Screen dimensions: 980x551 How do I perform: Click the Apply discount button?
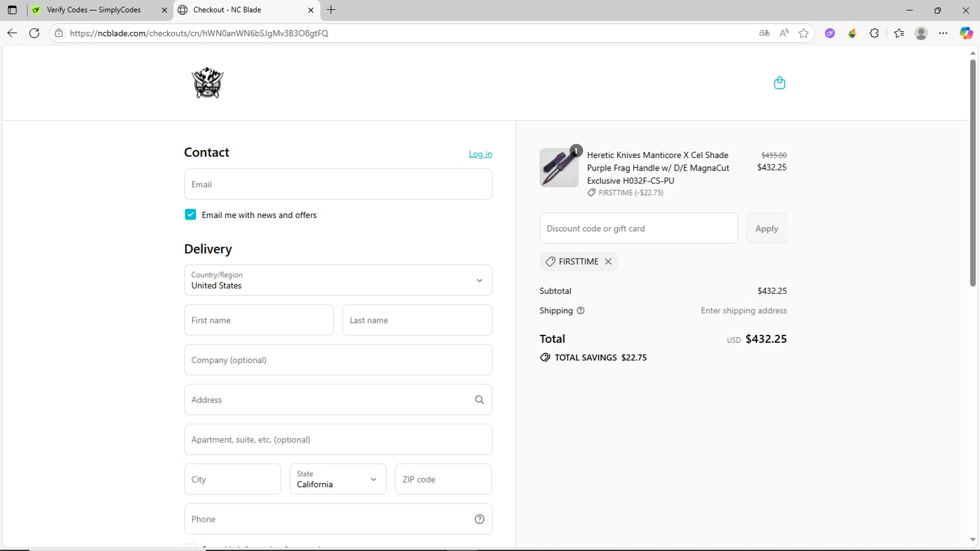[x=766, y=228]
